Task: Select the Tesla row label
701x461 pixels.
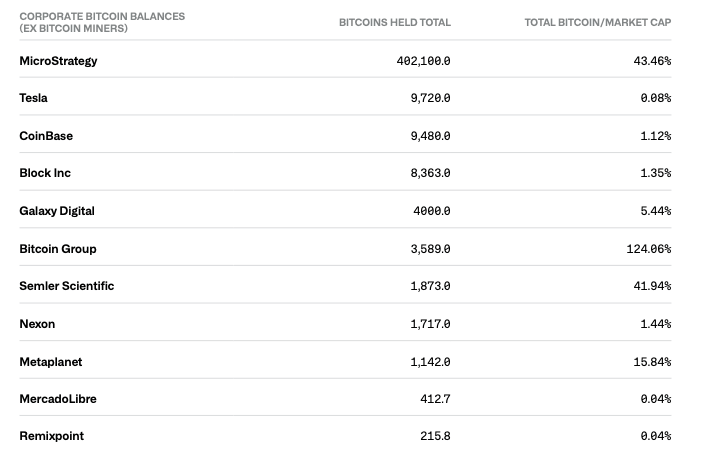Action: [x=33, y=98]
